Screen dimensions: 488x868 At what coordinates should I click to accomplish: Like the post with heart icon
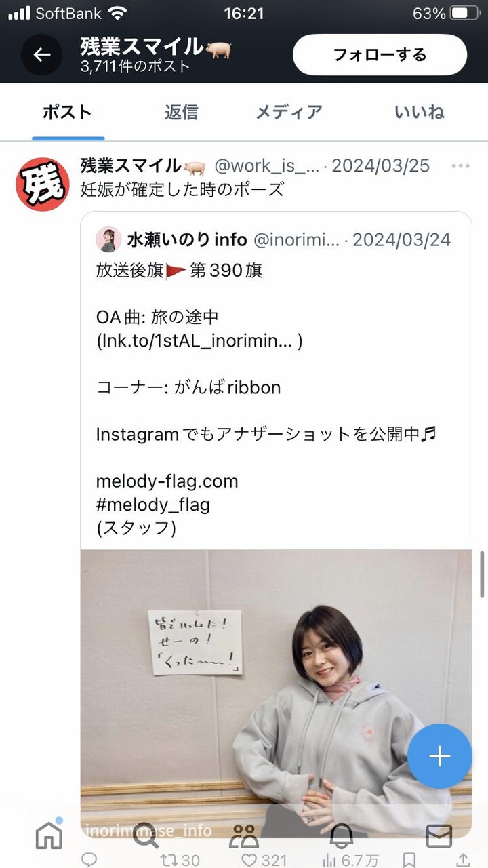pyautogui.click(x=249, y=860)
